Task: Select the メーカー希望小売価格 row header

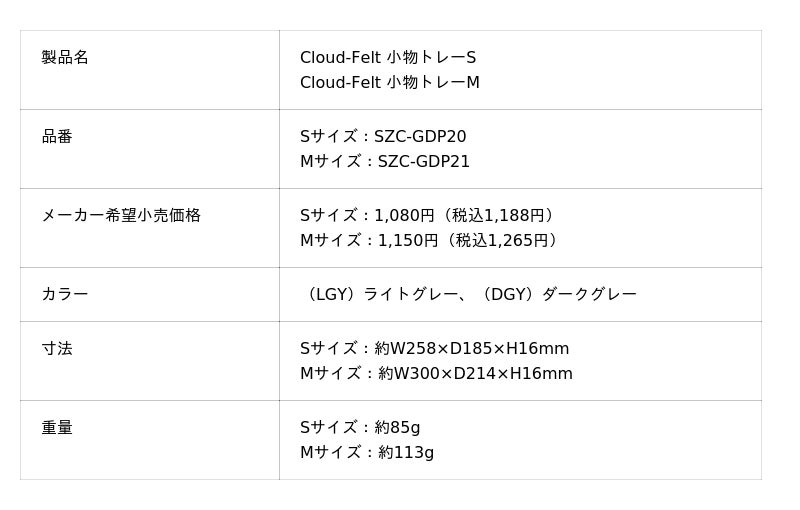Action: (121, 215)
